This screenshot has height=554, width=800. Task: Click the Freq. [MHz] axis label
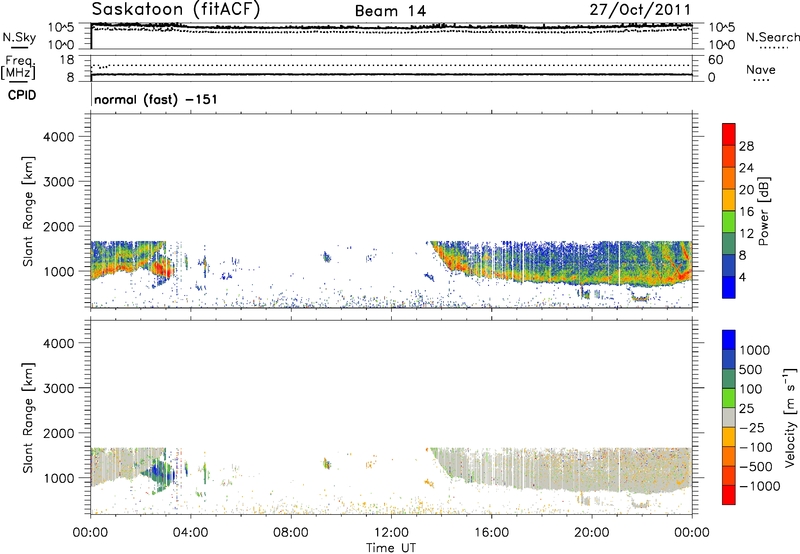point(19,67)
